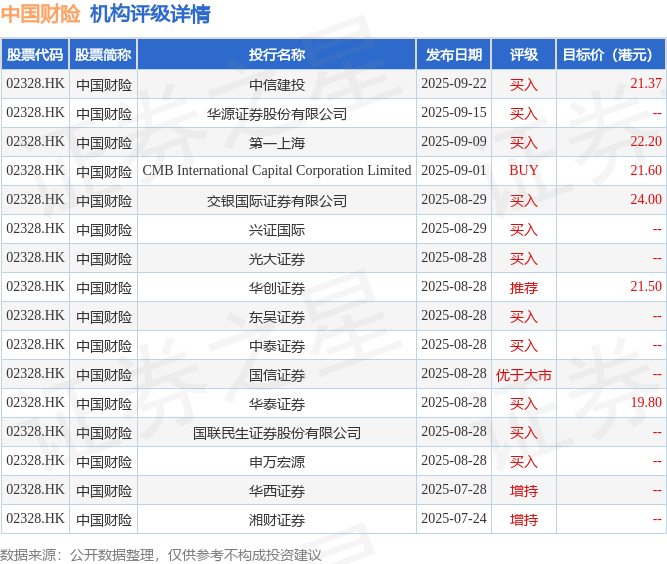Select the 国信证券 broker cell
This screenshot has width=667, height=564.
[277, 375]
